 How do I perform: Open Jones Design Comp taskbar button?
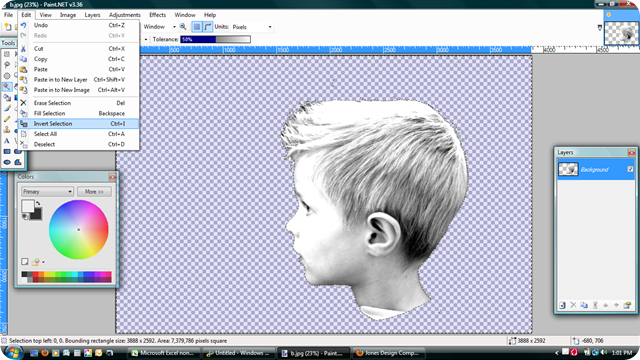coord(388,353)
